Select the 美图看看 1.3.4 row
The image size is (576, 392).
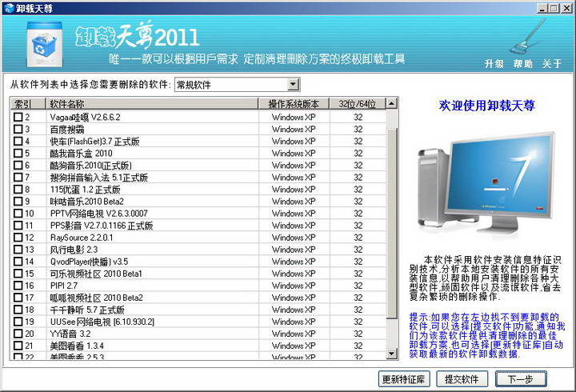198,346
